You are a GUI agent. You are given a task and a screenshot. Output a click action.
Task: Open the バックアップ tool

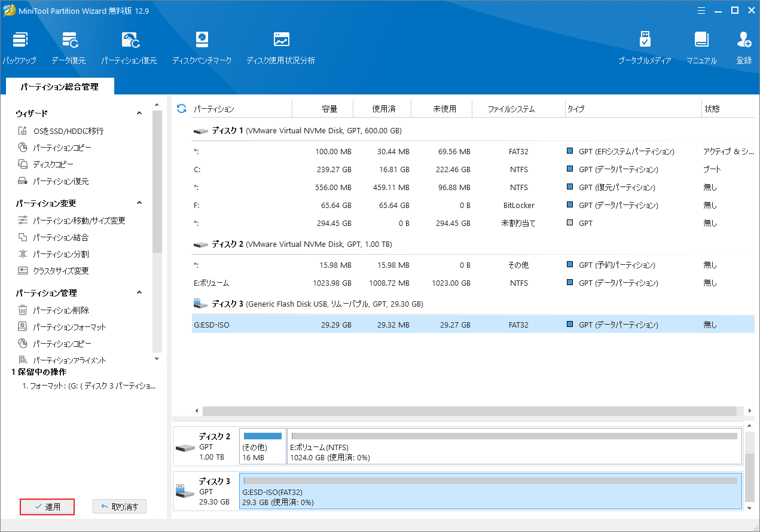click(x=19, y=48)
